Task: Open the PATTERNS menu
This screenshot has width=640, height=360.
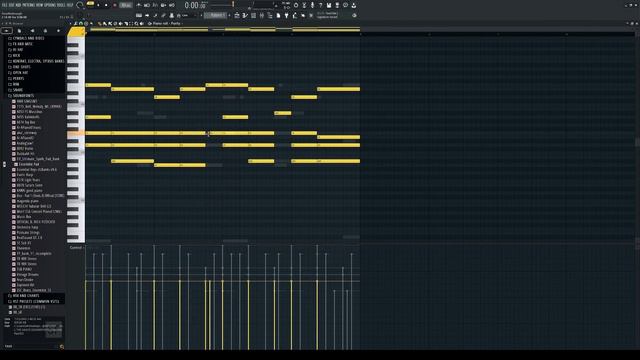Action: (x=29, y=5)
